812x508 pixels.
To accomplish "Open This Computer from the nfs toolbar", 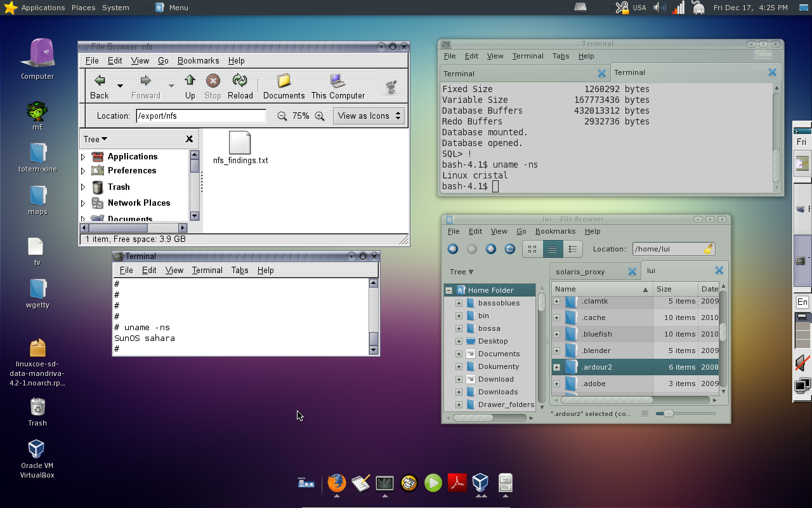I will click(x=337, y=86).
